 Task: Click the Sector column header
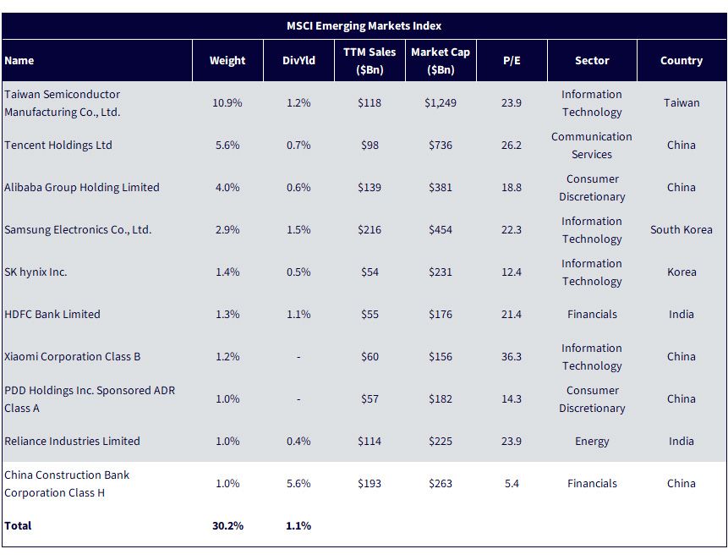592,60
